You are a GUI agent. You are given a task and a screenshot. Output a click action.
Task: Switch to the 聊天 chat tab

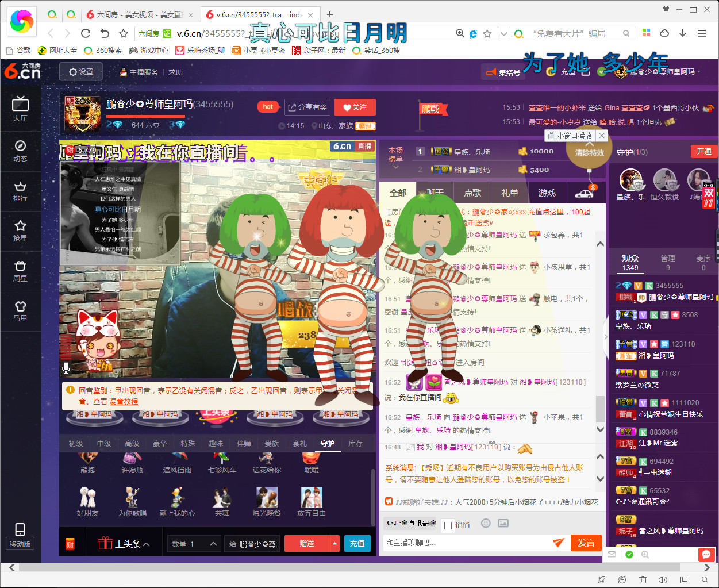[435, 193]
